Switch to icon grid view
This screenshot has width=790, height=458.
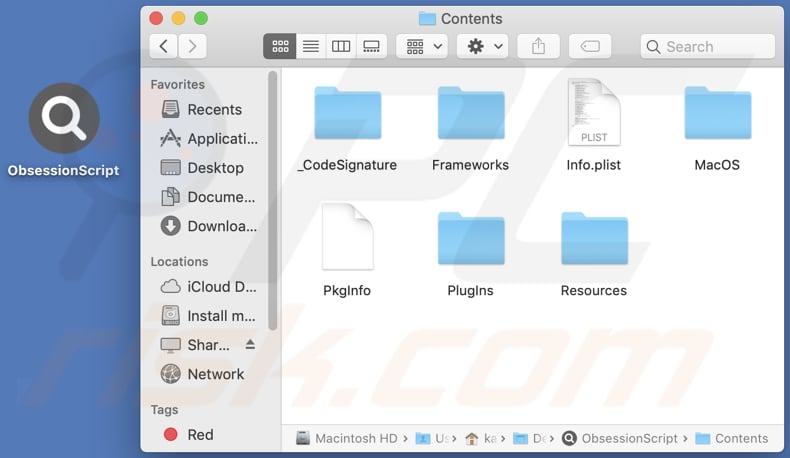click(280, 46)
